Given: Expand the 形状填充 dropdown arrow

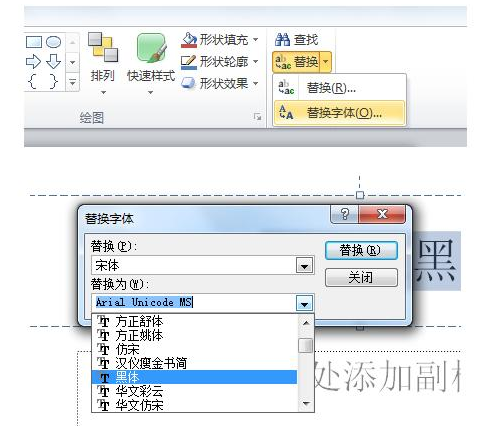Looking at the screenshot, I should click(256, 40).
